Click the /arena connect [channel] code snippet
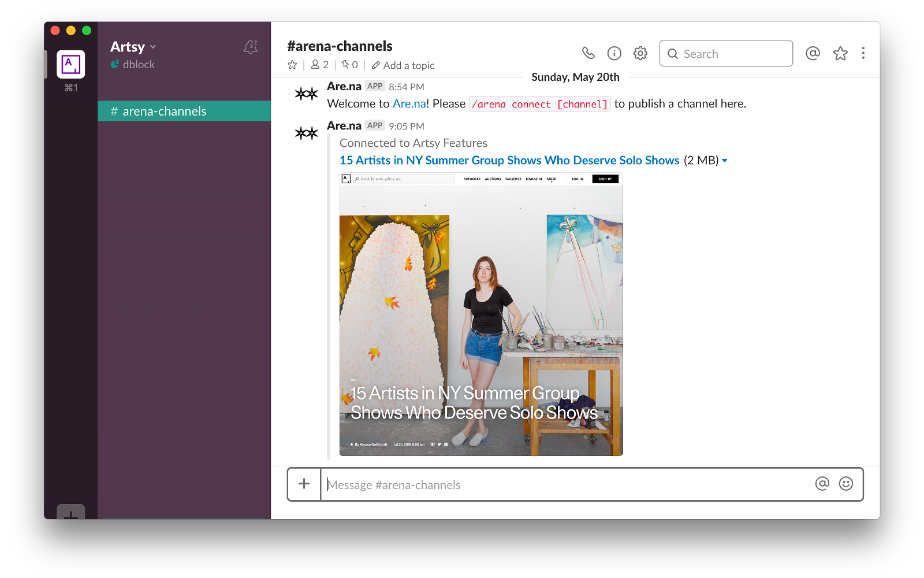 (x=540, y=104)
